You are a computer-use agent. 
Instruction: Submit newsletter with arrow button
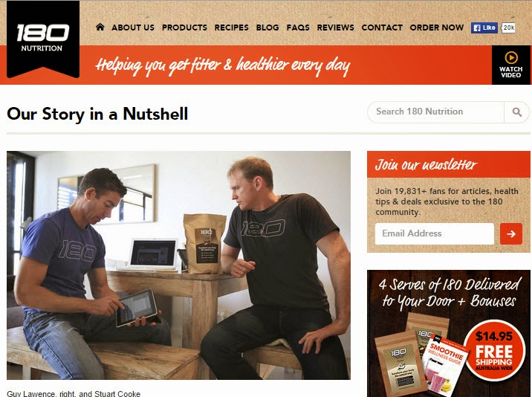coord(511,233)
